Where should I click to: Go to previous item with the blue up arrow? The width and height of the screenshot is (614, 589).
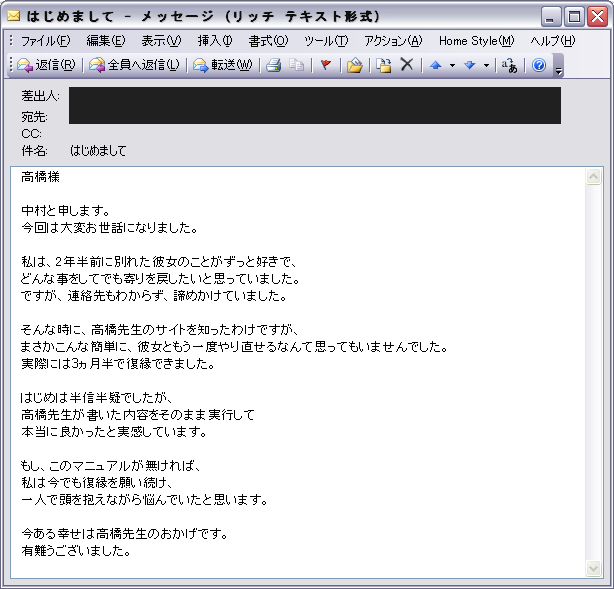[x=435, y=65]
